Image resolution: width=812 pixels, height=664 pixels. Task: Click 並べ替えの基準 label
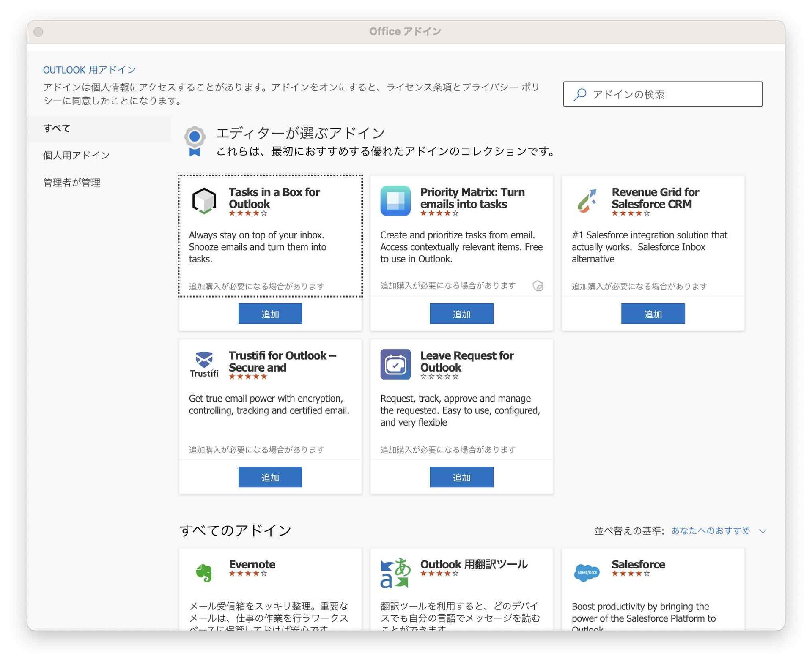[629, 530]
